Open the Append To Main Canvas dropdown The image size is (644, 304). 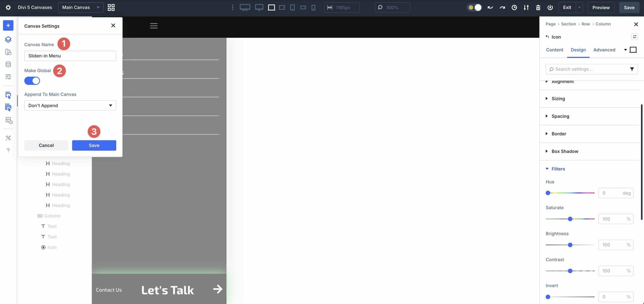tap(70, 105)
